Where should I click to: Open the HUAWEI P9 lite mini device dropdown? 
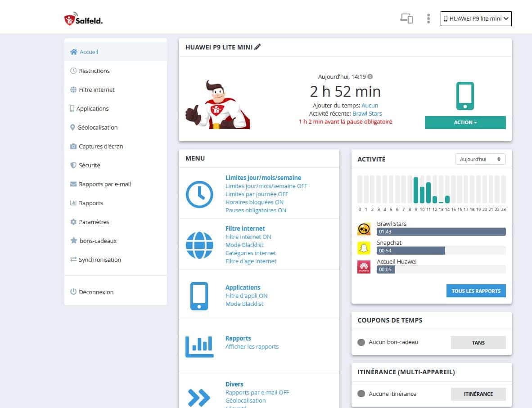pyautogui.click(x=476, y=18)
